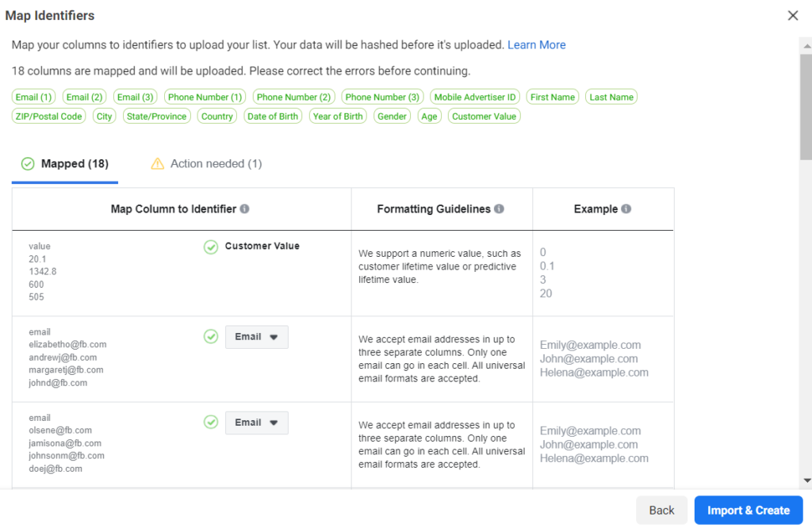Select the Mobile Advertiser ID tag
The width and height of the screenshot is (812, 528).
click(x=474, y=96)
